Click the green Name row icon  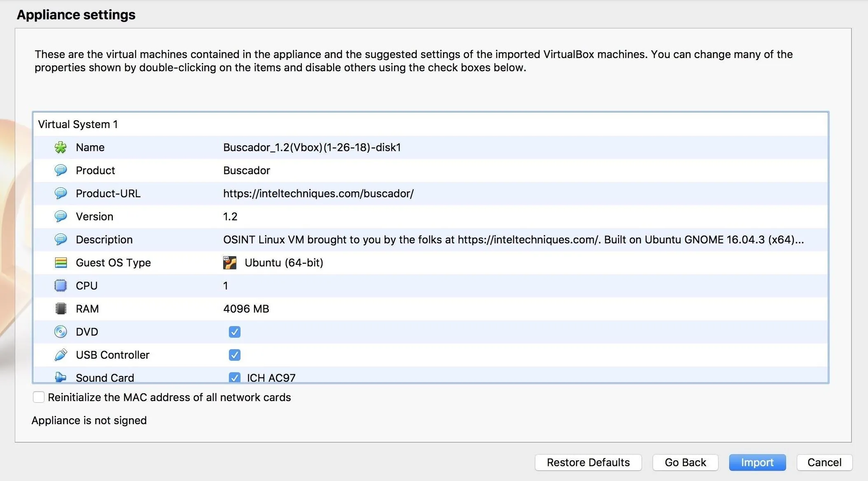point(61,147)
